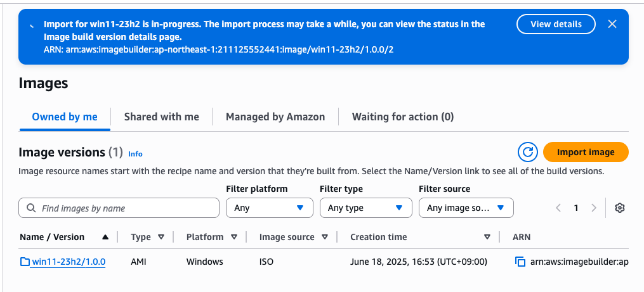Dismiss the import in-progress notification banner
This screenshot has height=292, width=644.
coord(612,24)
